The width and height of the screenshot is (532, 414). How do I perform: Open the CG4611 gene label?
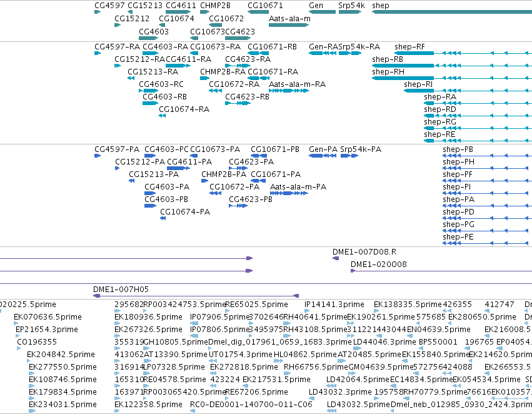pos(181,6)
